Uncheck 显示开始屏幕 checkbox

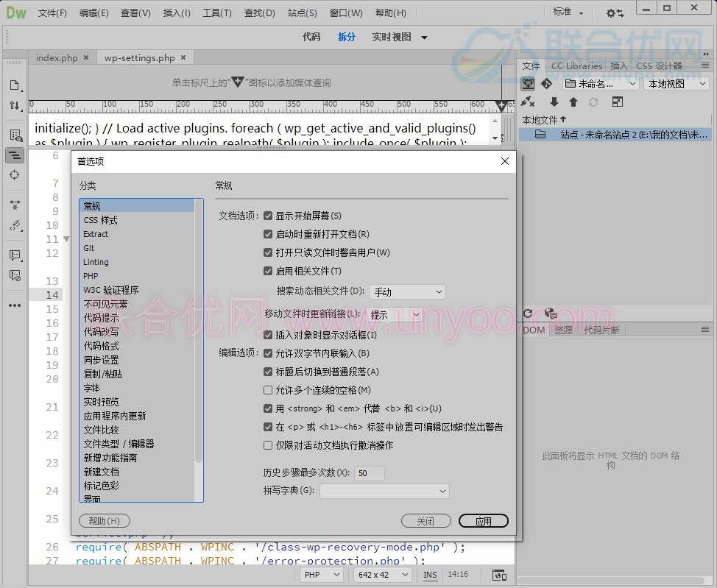268,216
